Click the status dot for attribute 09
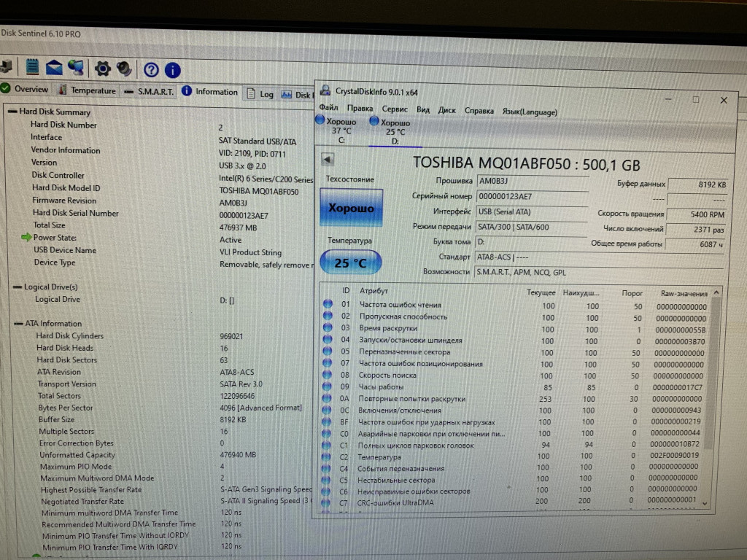Image resolution: width=747 pixels, height=560 pixels. [x=327, y=386]
